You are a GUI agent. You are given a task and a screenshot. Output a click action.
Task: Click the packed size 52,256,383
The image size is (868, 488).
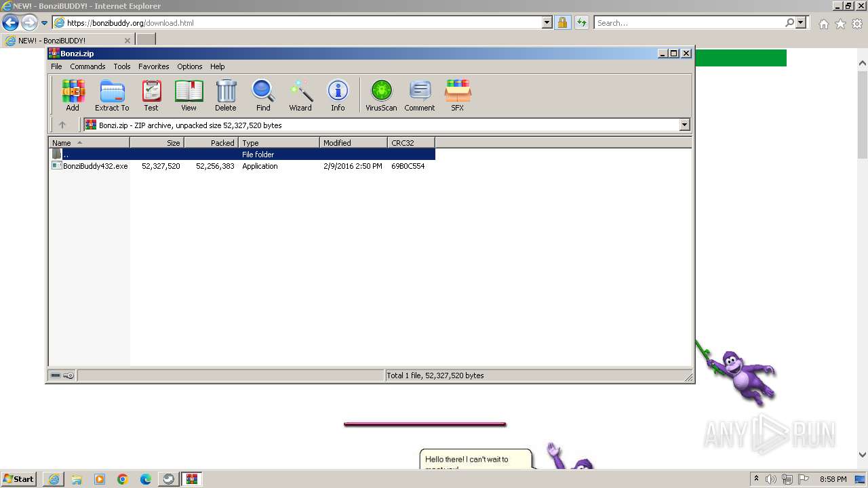coord(215,166)
